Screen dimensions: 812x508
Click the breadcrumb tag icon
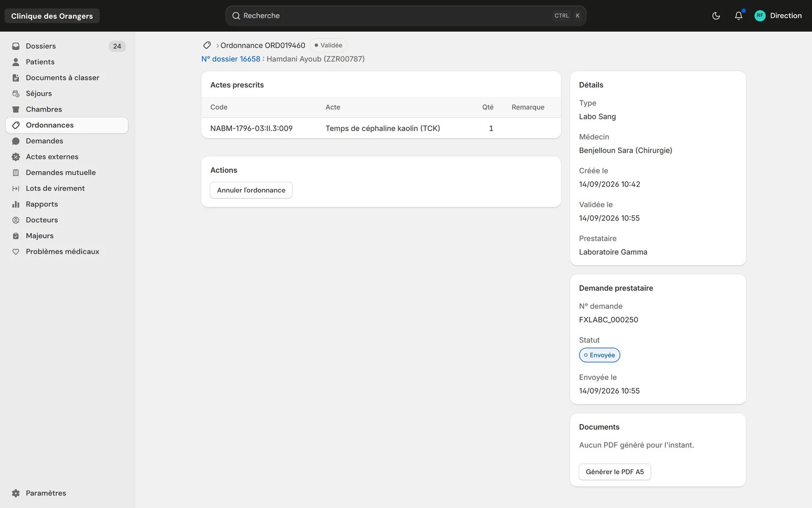click(207, 45)
